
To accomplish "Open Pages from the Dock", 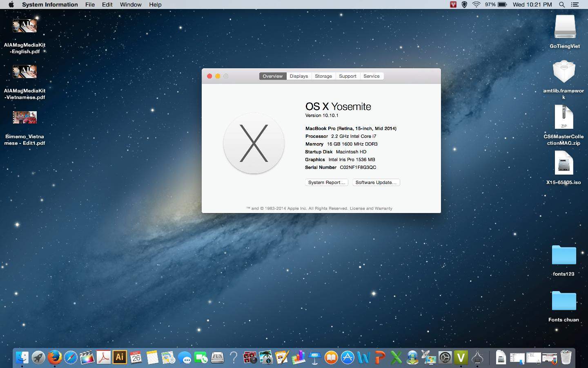I will click(x=282, y=357).
